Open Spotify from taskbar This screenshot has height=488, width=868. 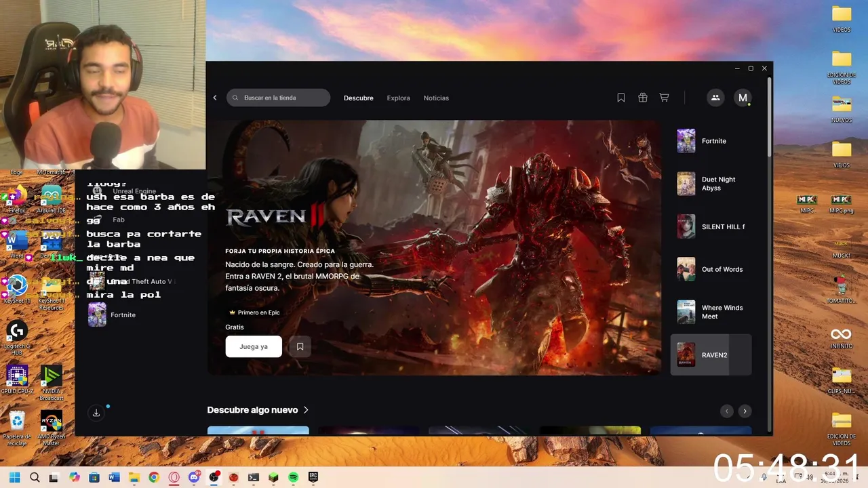293,477
